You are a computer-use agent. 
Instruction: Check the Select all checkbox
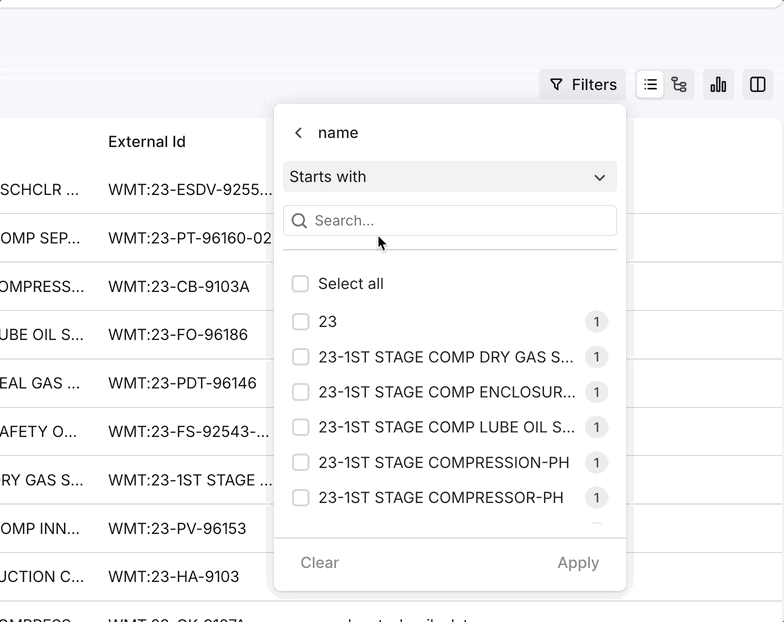click(x=300, y=284)
